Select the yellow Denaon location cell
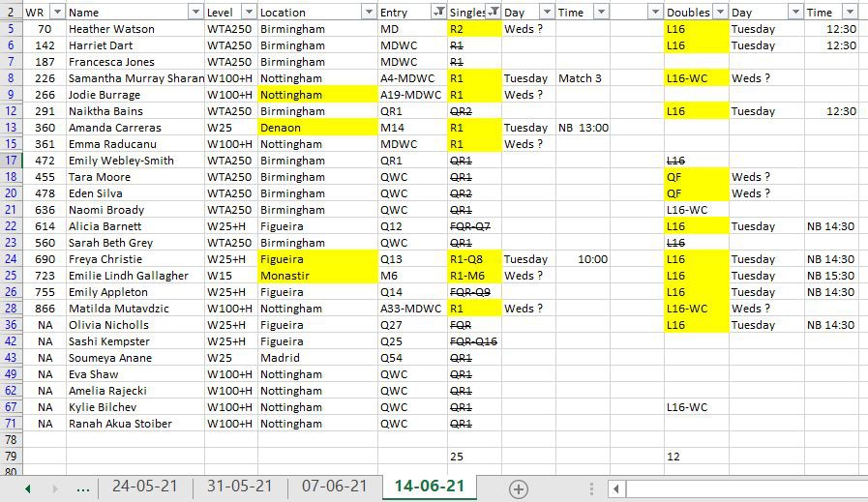This screenshot has width=868, height=502. (316, 128)
